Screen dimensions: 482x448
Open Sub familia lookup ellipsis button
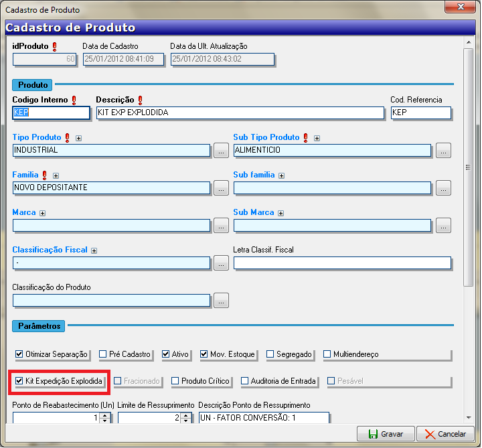443,188
